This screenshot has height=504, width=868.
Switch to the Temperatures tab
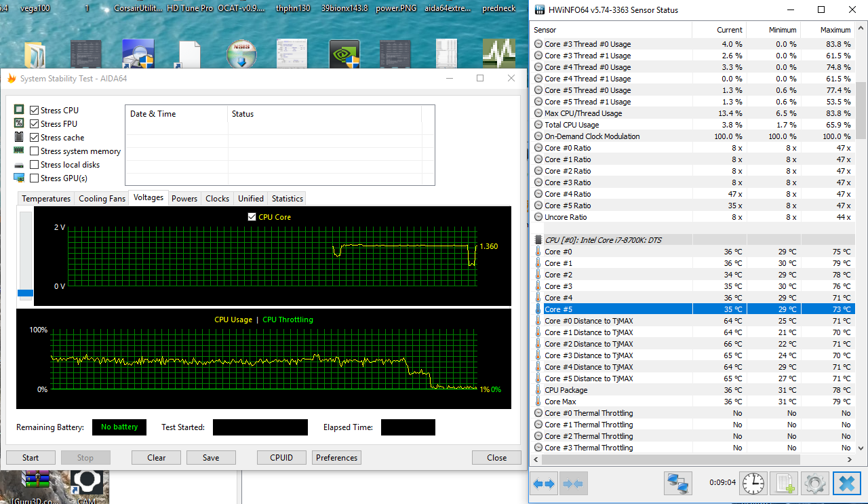(46, 199)
